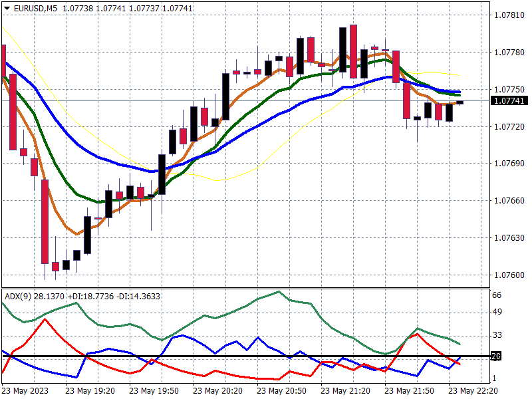Viewport: 532px width, 399px height.
Task: Click the 33 value on ADX scale
Action: (x=496, y=334)
